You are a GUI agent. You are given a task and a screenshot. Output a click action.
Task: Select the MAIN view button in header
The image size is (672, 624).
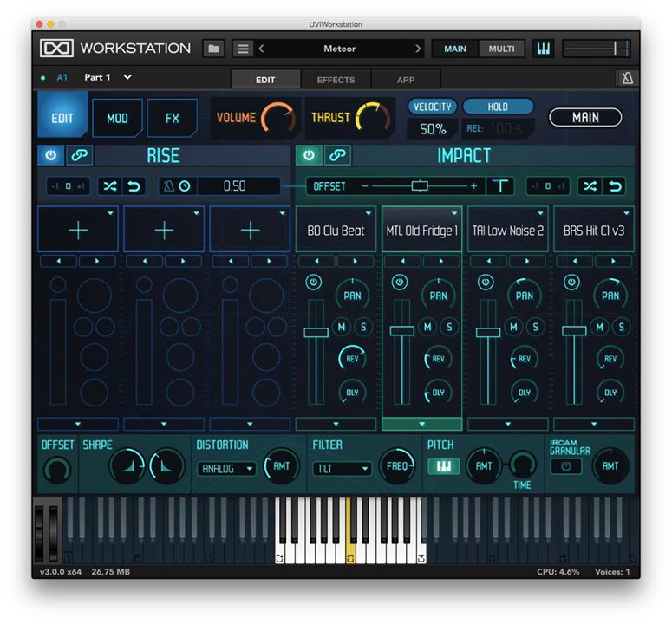pos(455,49)
